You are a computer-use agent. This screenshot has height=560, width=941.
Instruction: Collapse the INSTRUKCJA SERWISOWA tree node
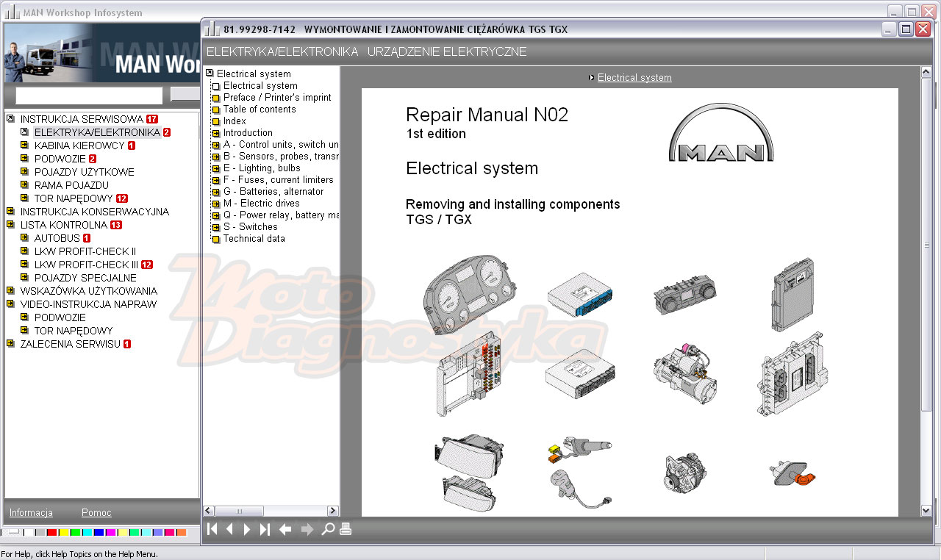10,119
